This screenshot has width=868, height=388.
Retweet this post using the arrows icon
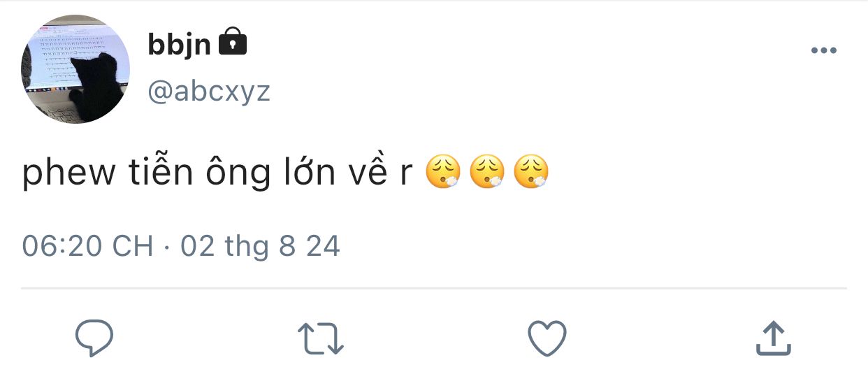click(x=321, y=339)
